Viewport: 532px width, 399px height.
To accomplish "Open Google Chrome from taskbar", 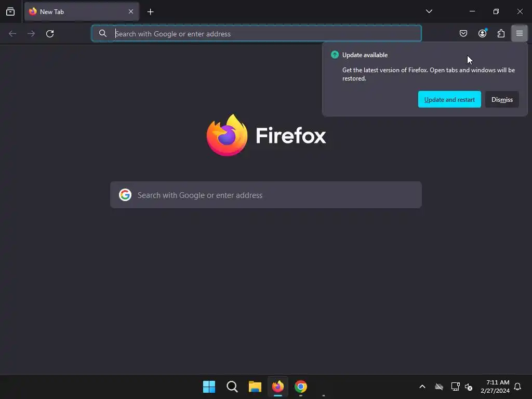I will click(x=301, y=387).
